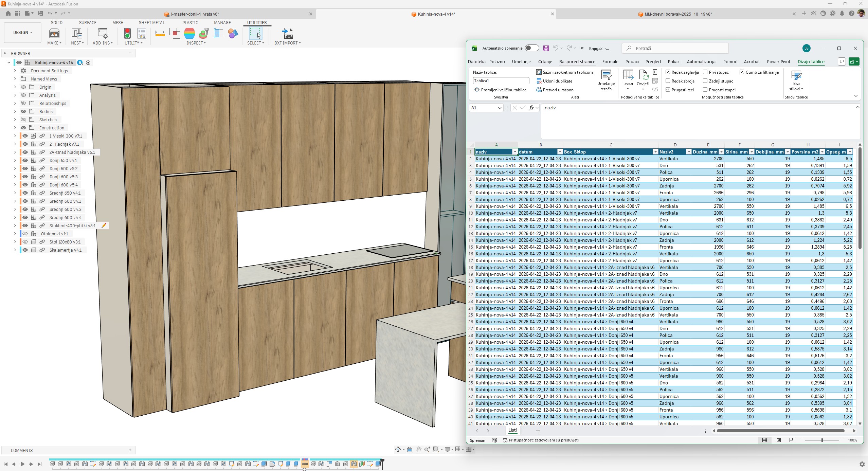Toggle Automatsko spremanje switch
Screen dimensions: 868x471
click(532, 48)
